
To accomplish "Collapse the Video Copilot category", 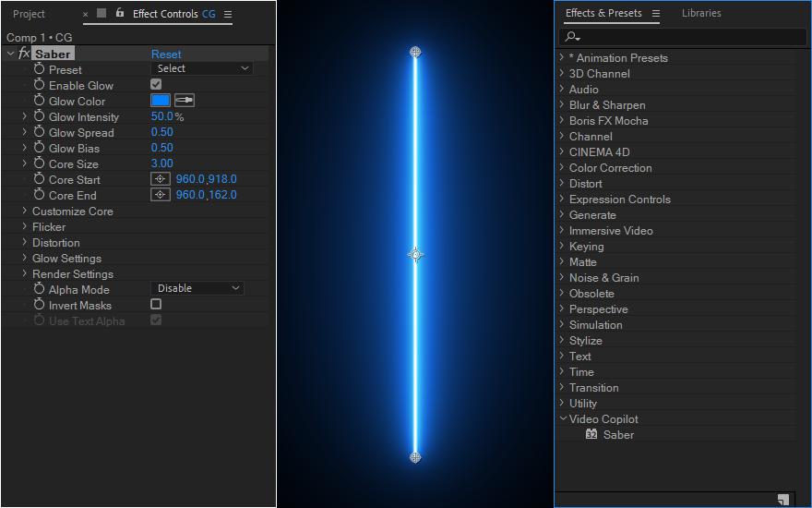I will point(562,418).
